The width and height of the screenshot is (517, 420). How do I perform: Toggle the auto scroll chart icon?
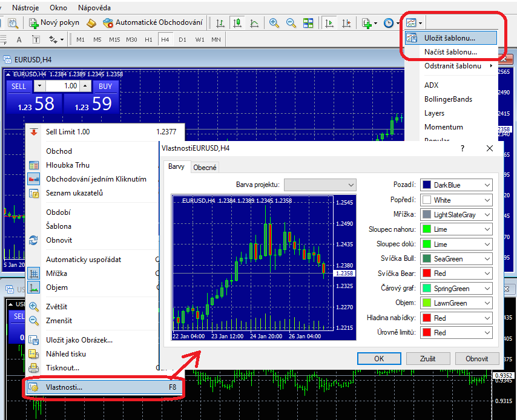tap(329, 23)
